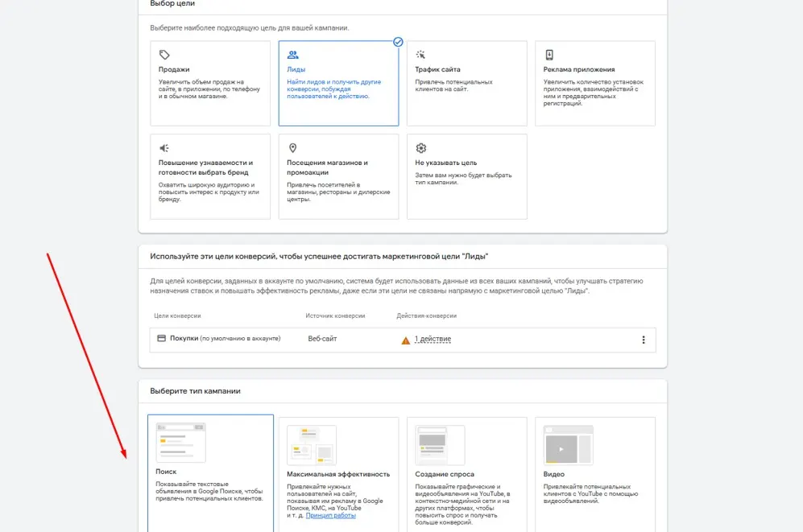Click the megaphone icon for brand awareness
This screenshot has width=803, height=532.
164,148
